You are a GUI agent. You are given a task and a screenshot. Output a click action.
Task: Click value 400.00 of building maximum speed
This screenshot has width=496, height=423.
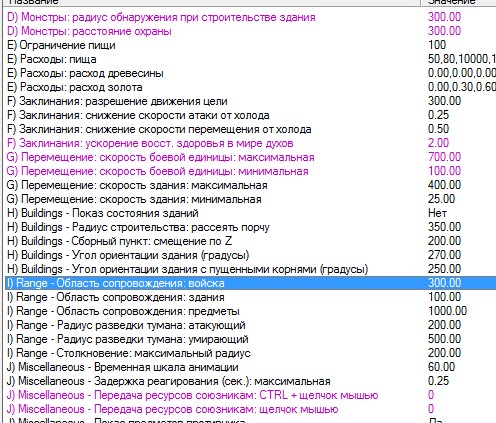pos(445,185)
